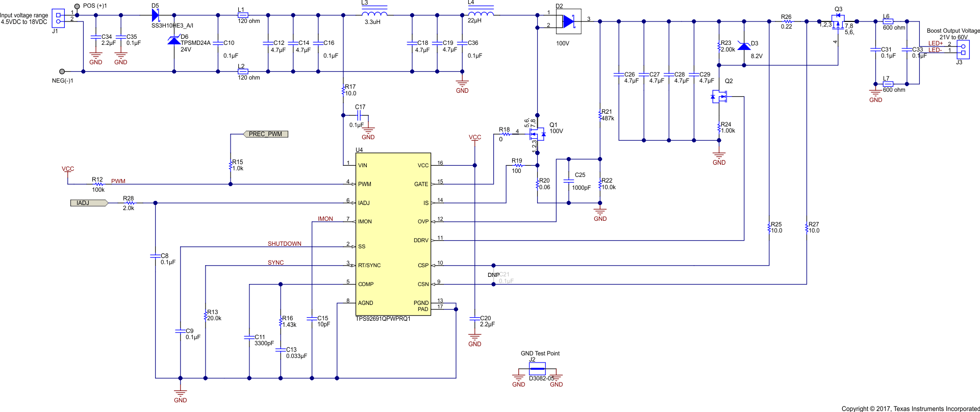Click the C13 0.033µF capacitor symbol
Image resolution: width=980 pixels, height=412 pixels.
[281, 350]
